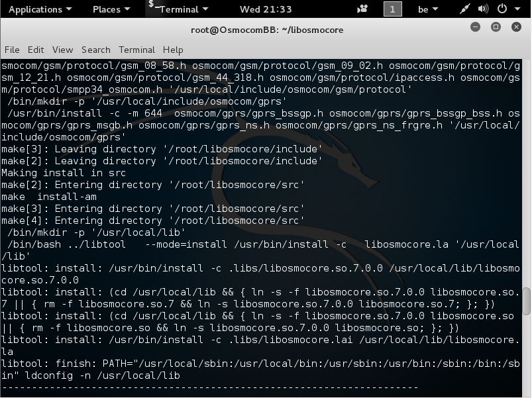
Task: Open the Terminal app menu in panel
Action: 178,9
